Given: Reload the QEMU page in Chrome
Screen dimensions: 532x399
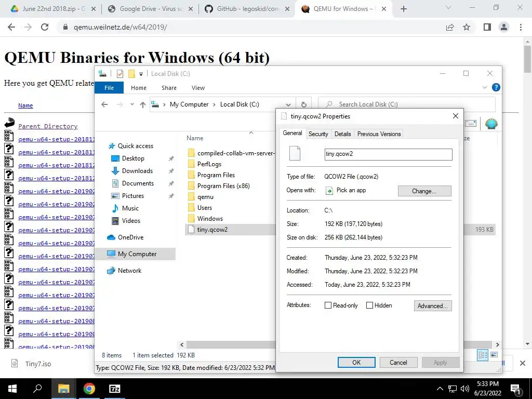Looking at the screenshot, I should coord(45,27).
